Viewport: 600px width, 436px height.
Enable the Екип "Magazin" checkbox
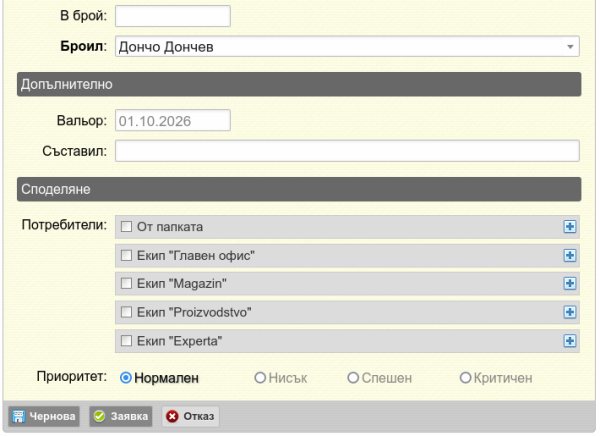pos(126,284)
